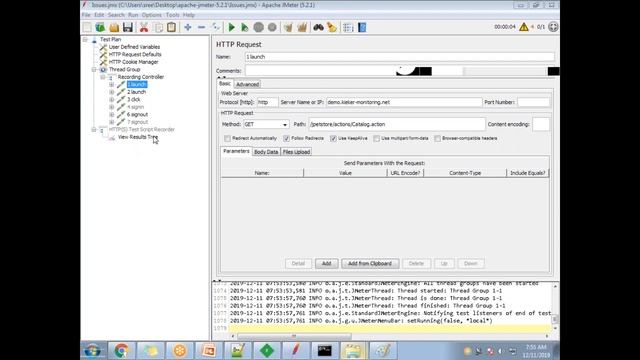Enable Use multipart/form-data checkbox
This screenshot has width=640, height=360.
pos(377,138)
